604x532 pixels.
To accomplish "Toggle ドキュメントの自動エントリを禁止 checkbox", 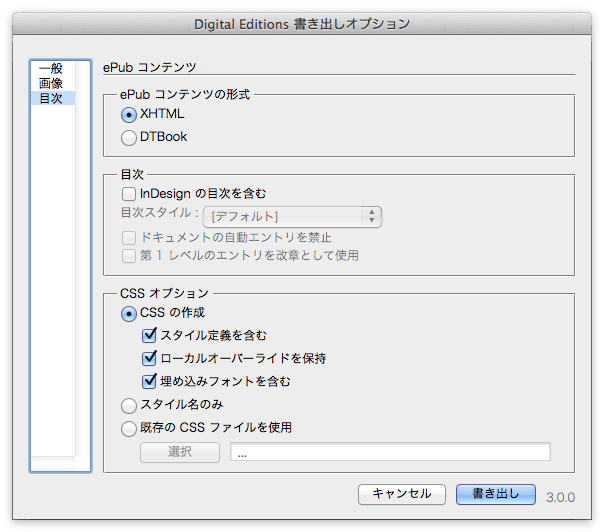I will pos(129,238).
